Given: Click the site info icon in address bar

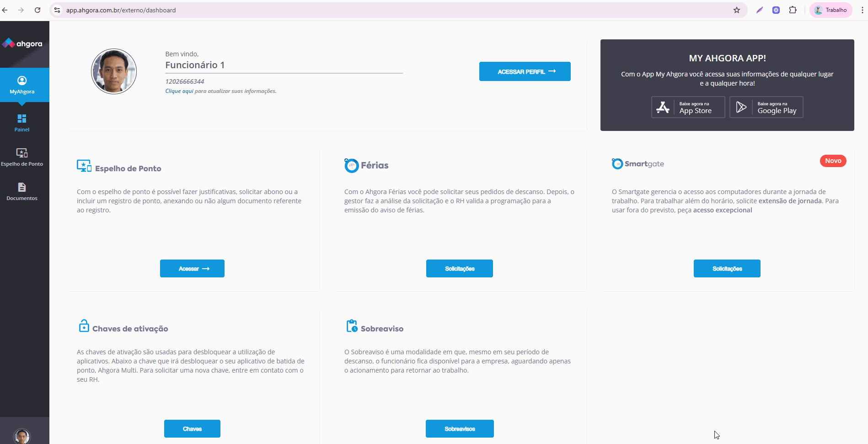Looking at the screenshot, I should (x=57, y=10).
